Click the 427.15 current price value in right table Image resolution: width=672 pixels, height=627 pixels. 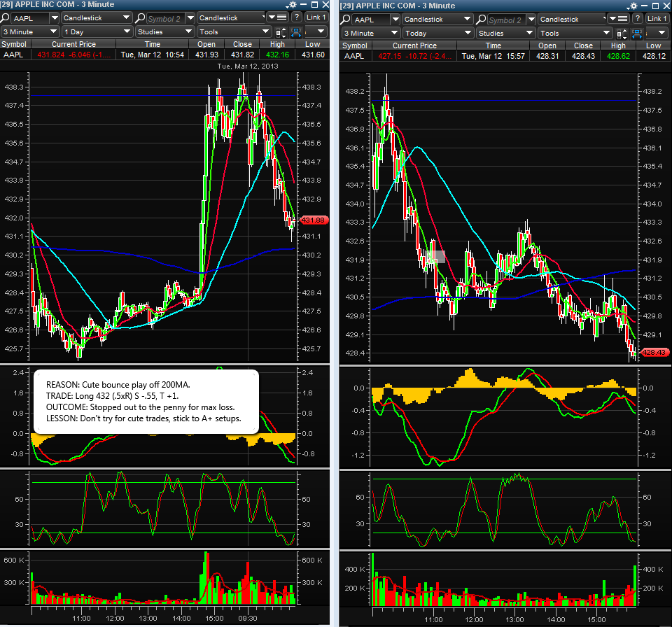pos(390,56)
